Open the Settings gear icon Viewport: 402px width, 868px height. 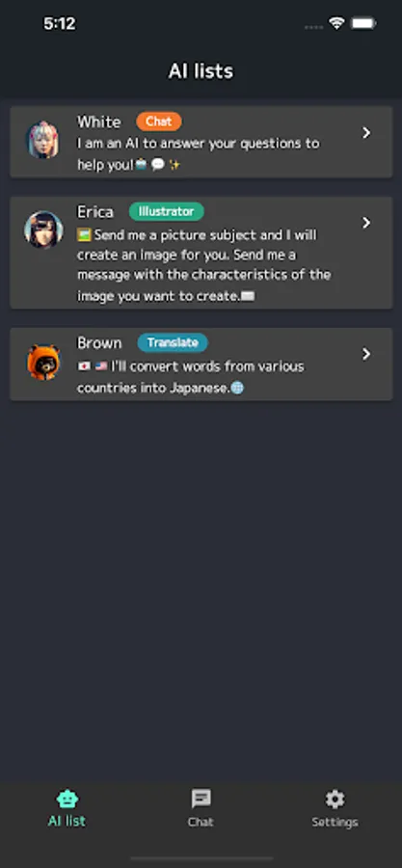point(335,799)
